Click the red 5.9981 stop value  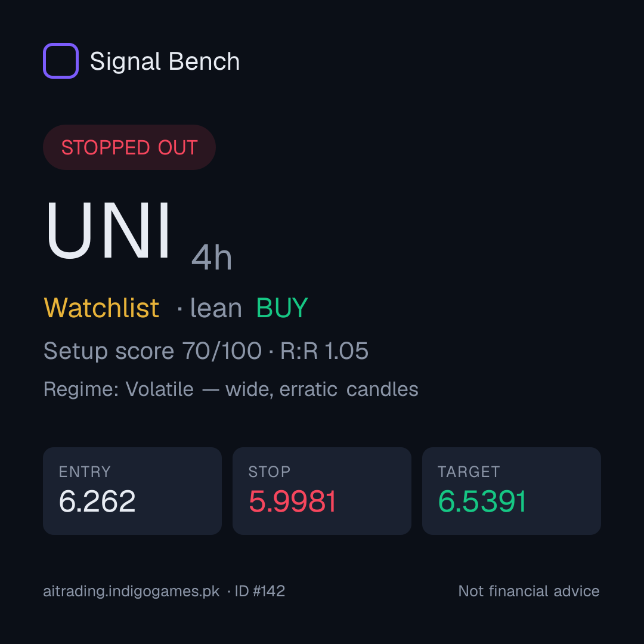pos(292,501)
